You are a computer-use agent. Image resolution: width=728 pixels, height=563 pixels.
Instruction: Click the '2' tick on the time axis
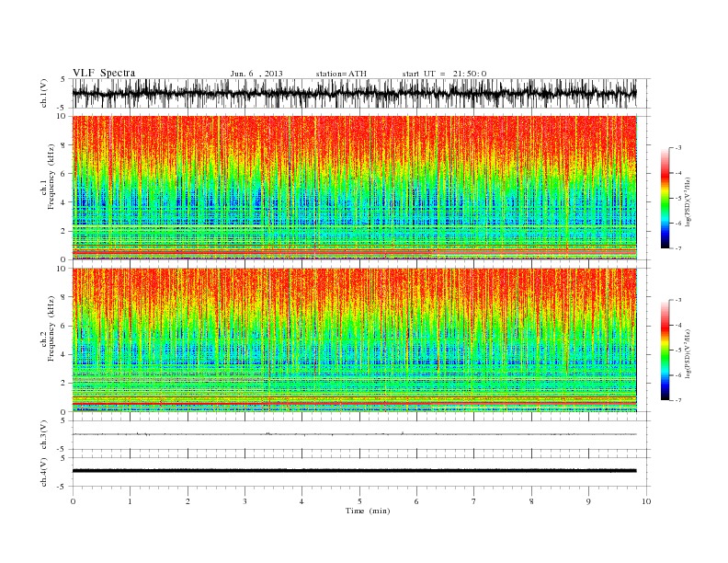click(x=188, y=501)
